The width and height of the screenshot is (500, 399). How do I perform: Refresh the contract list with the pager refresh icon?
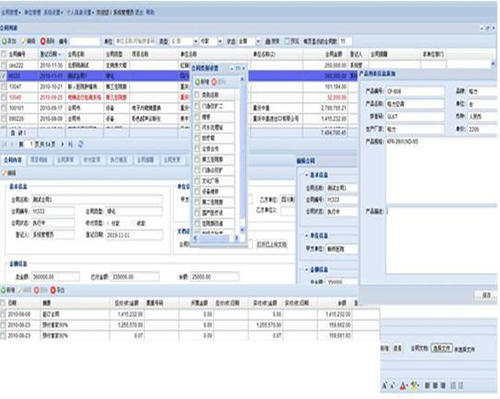pos(81,144)
